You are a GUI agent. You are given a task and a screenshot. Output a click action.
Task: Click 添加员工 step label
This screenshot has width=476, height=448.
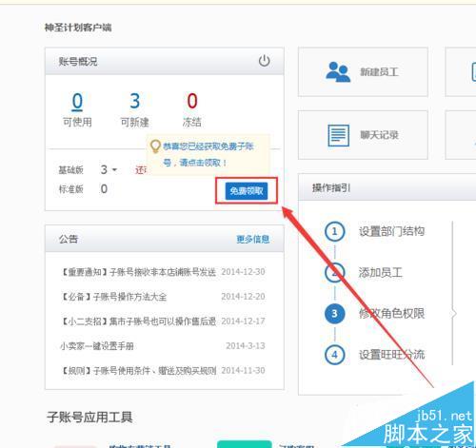[x=381, y=272]
